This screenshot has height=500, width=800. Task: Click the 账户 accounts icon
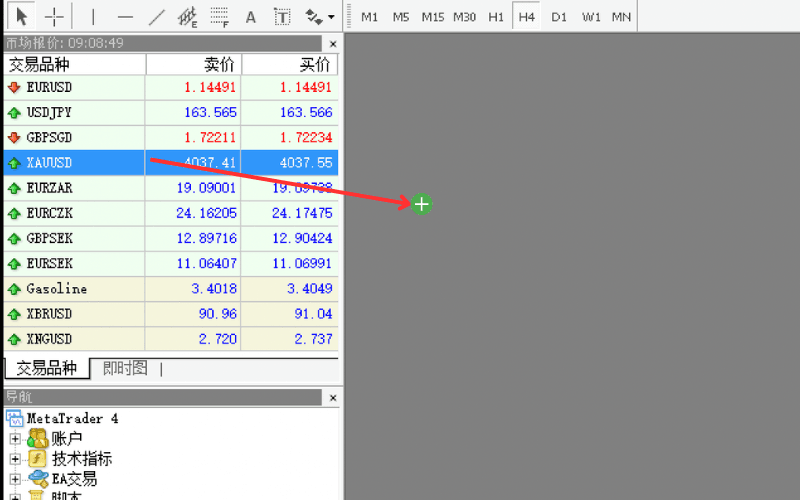(x=38, y=438)
